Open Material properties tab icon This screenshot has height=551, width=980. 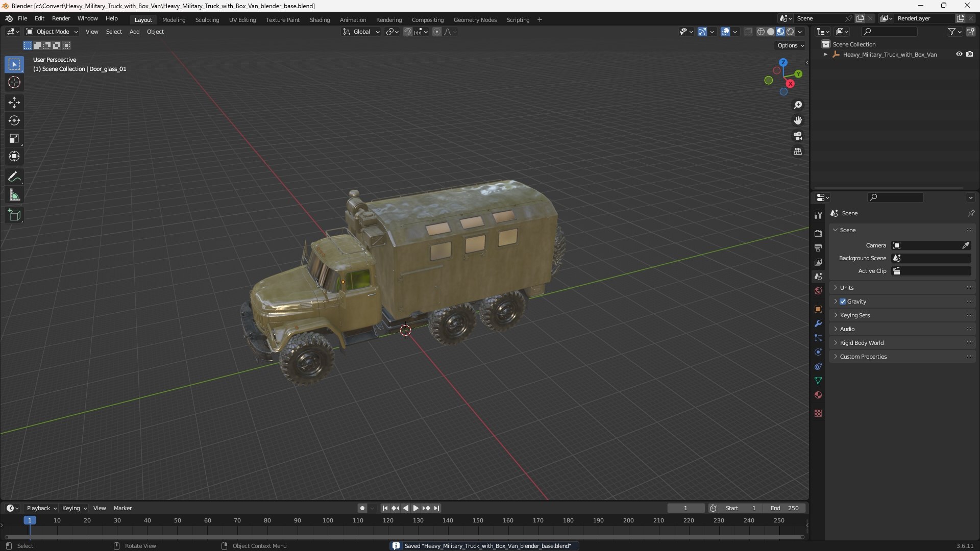[x=818, y=395]
